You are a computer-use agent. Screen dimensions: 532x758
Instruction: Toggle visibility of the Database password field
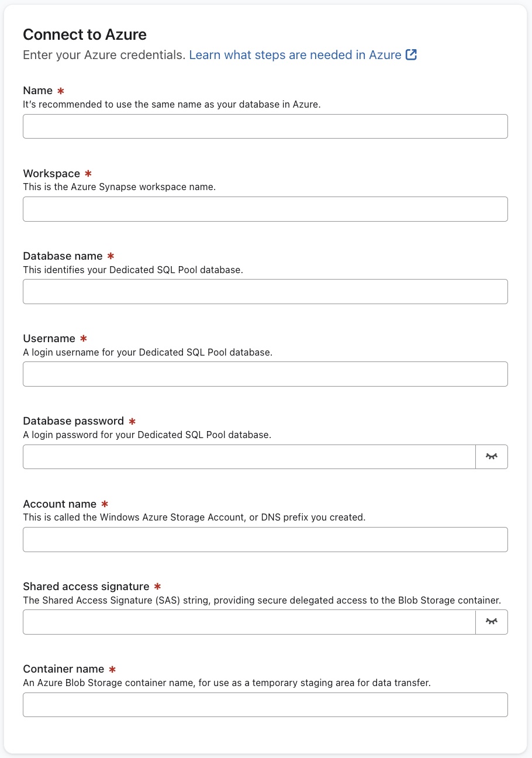tap(492, 457)
